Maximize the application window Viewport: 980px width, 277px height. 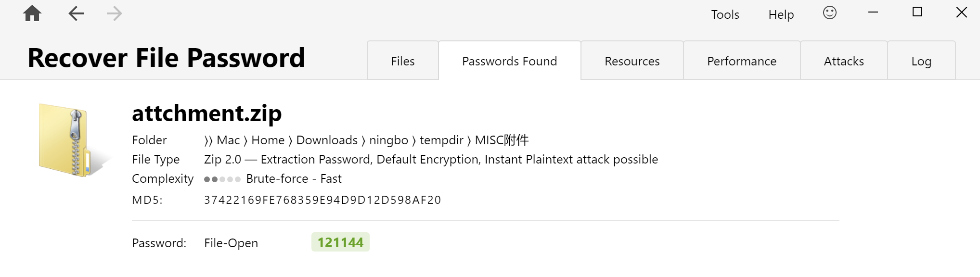pyautogui.click(x=917, y=12)
